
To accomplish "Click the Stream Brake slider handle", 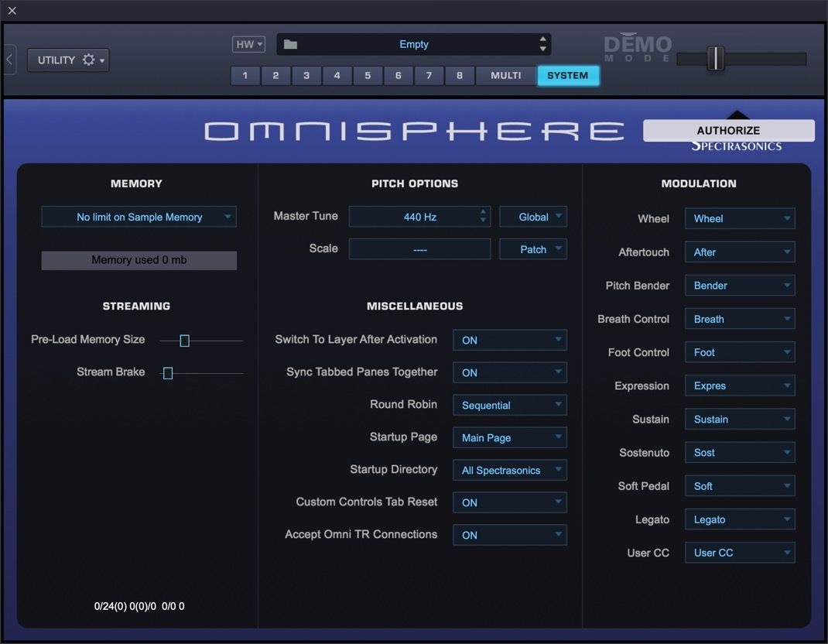I will coord(168,373).
